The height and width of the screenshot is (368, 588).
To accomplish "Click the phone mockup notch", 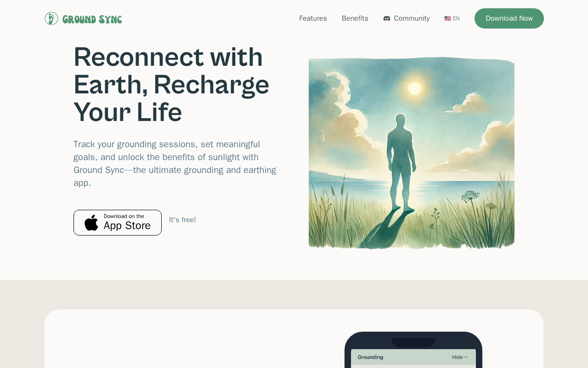I will coord(413,342).
